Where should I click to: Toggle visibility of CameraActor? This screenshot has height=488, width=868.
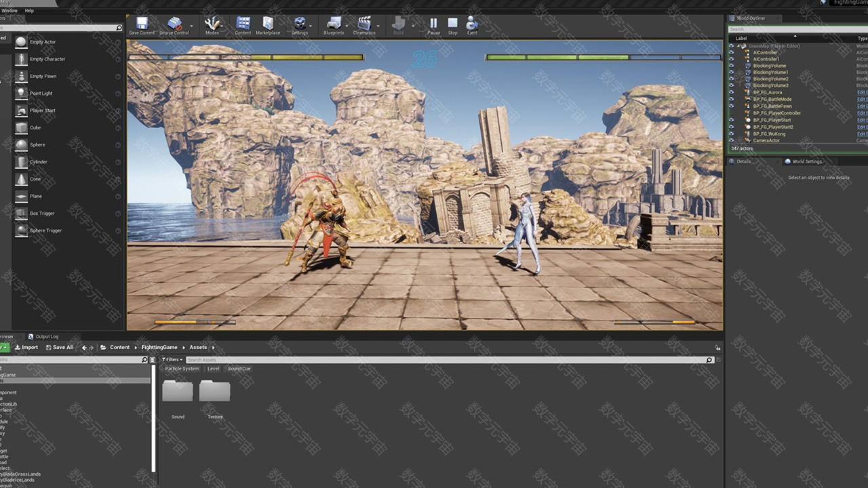point(731,140)
